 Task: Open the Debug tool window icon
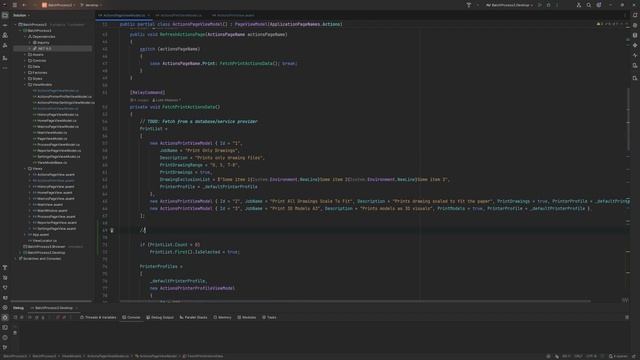tap(5, 317)
